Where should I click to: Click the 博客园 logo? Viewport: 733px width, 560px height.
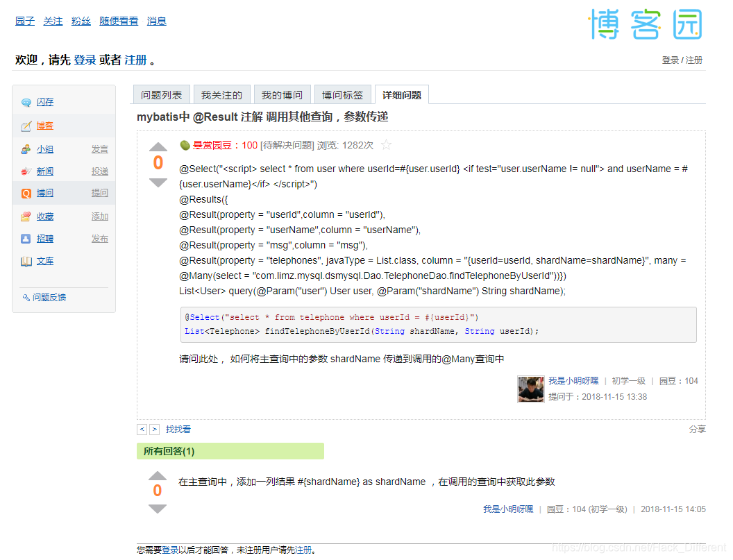coord(646,24)
